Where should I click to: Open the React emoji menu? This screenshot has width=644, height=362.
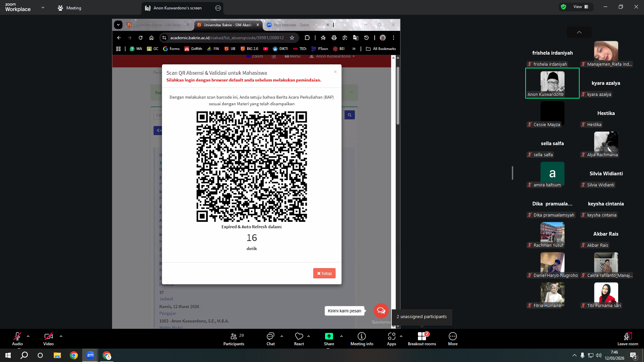299,339
